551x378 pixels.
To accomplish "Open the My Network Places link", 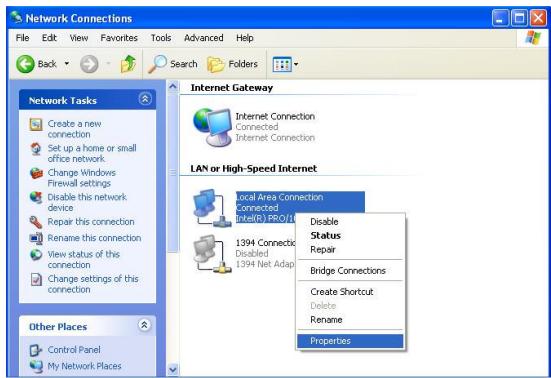I will [84, 366].
